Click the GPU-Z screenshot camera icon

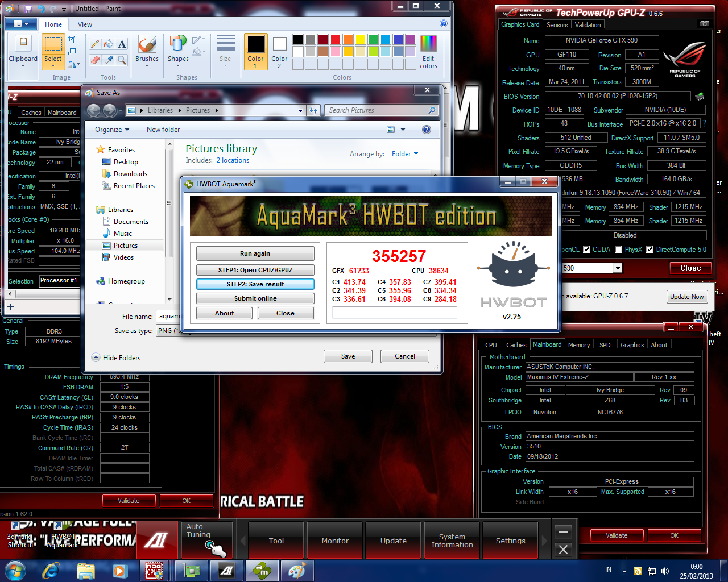705,24
